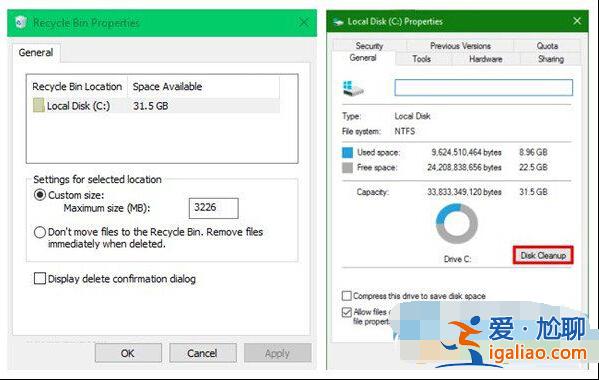Open the Tools tab

click(x=421, y=59)
